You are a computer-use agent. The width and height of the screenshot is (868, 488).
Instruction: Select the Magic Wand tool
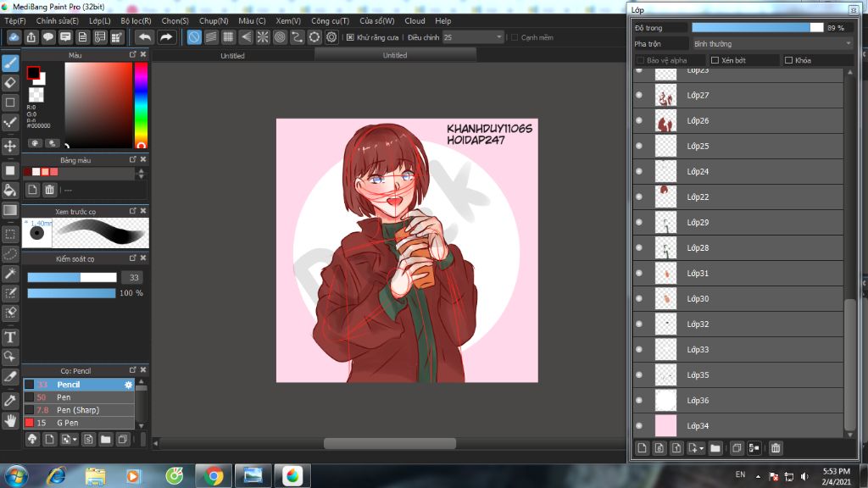click(x=10, y=274)
